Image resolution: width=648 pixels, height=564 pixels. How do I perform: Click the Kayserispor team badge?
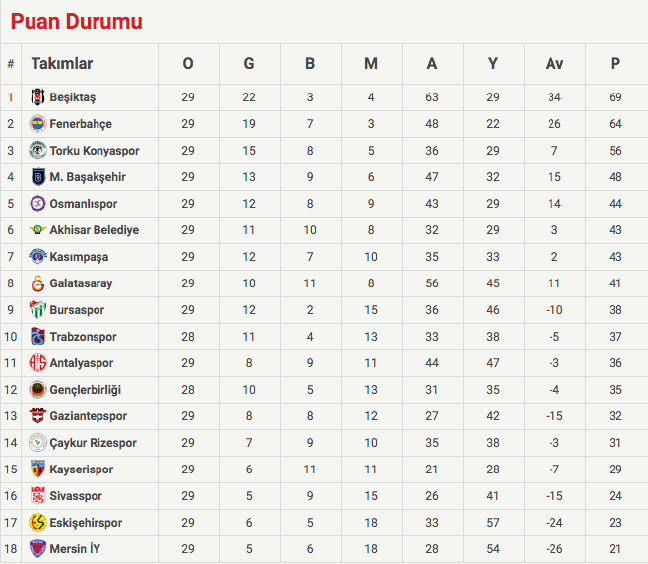pyautogui.click(x=38, y=469)
